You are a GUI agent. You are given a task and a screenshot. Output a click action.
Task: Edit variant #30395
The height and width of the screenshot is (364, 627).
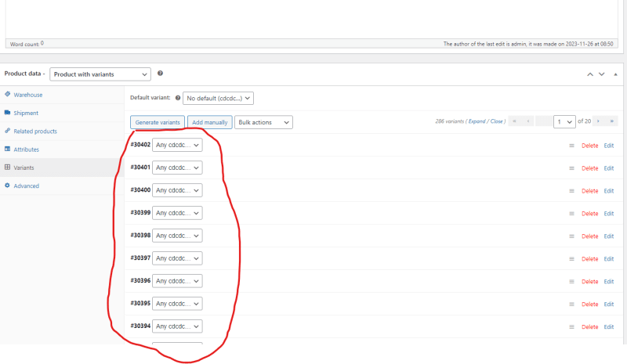[609, 305]
